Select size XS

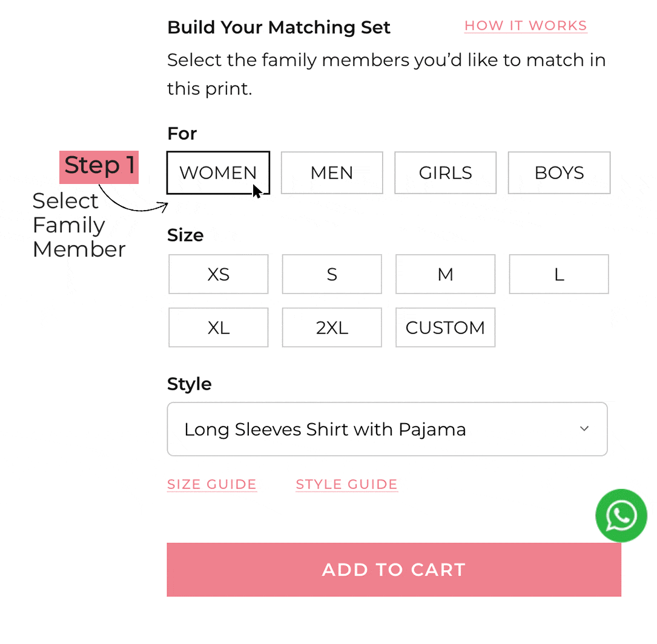tap(218, 274)
